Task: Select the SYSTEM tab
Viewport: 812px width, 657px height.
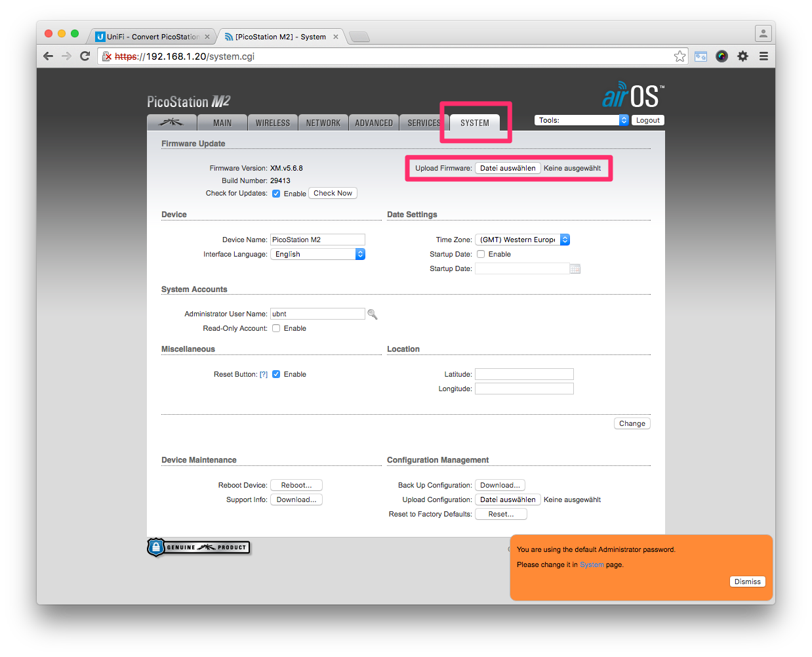Action: tap(475, 123)
